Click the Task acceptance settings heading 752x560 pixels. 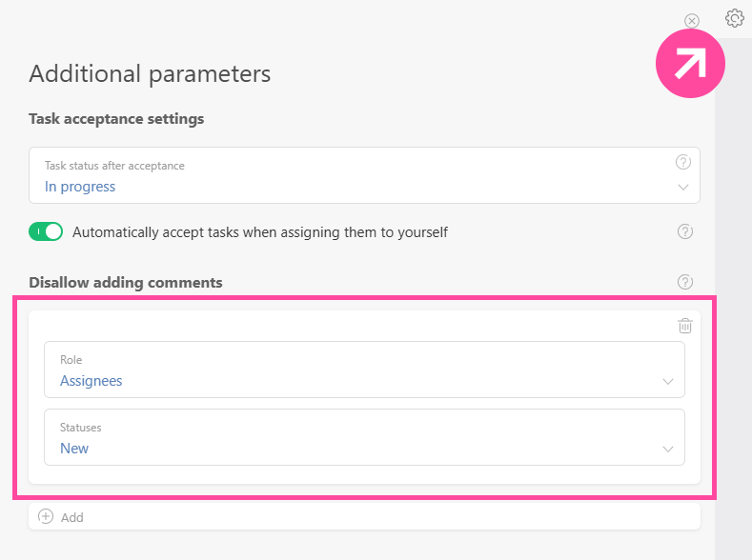click(116, 119)
